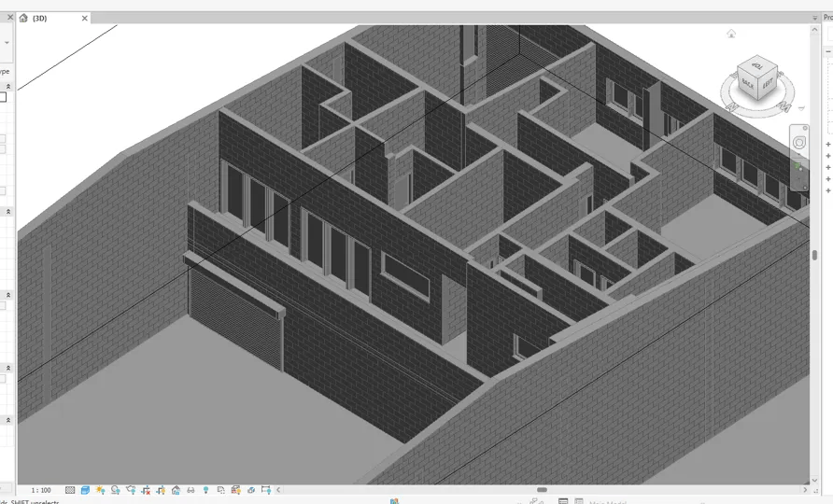Collapse minus node in Project Browser
The image size is (833, 504).
point(828,51)
